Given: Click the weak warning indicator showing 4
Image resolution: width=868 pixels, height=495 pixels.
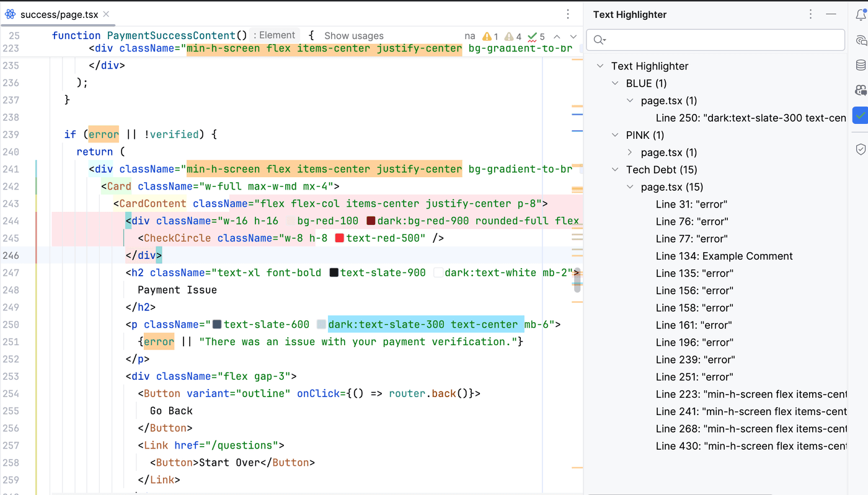Looking at the screenshot, I should coord(513,37).
